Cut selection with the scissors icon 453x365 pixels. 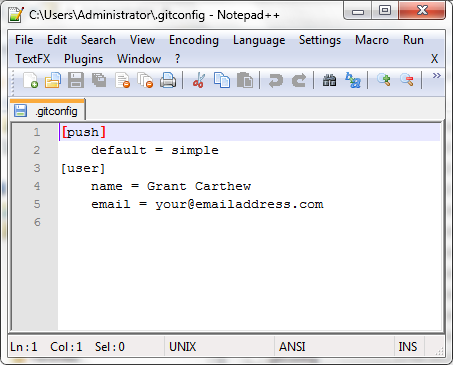(x=199, y=80)
